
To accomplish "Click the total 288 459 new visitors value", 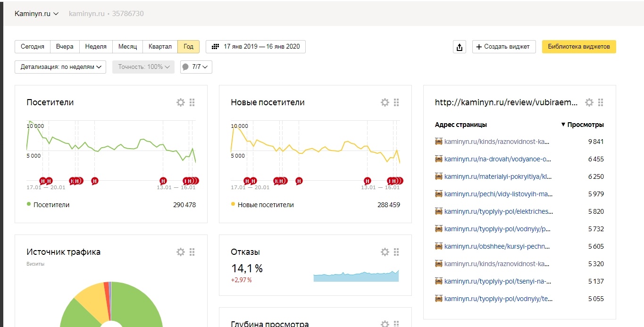I will tap(389, 205).
